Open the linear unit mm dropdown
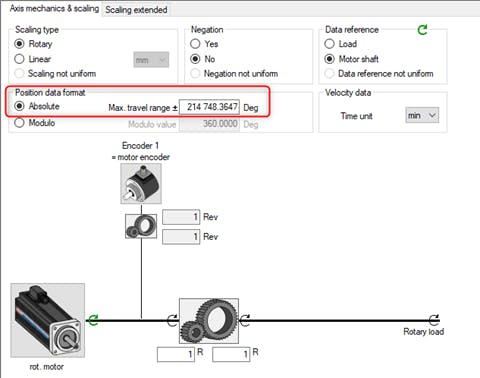Screen dimensions: 480x378 point(151,60)
